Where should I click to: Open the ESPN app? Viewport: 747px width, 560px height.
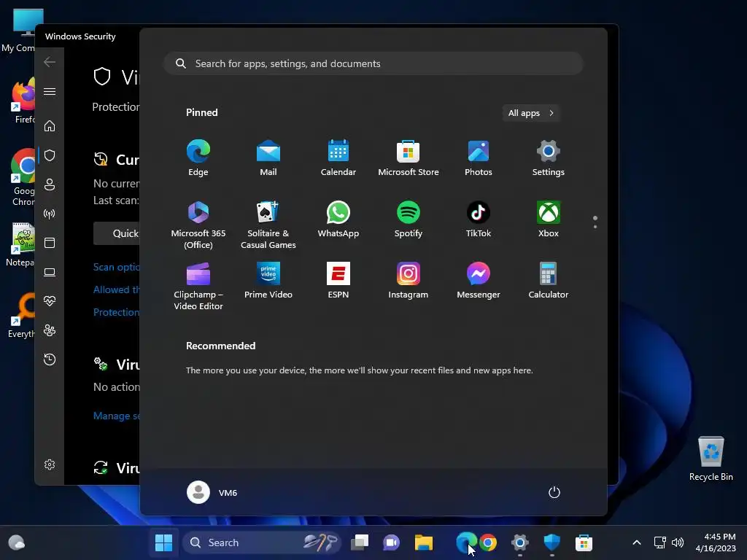[338, 281]
